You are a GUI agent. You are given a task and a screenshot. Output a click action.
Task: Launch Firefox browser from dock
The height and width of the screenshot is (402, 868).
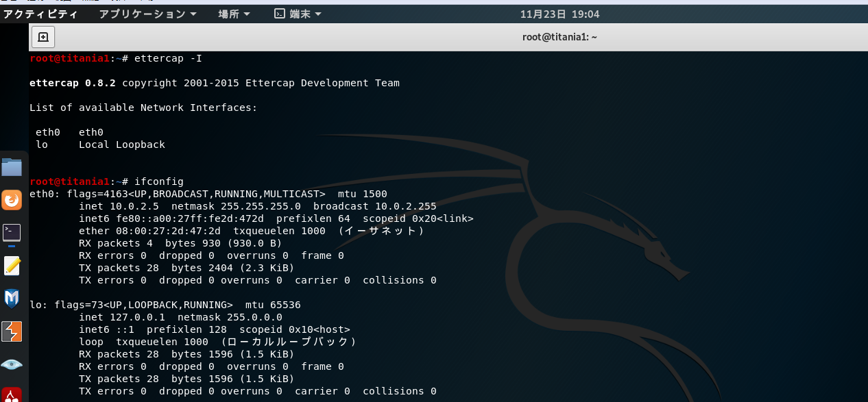12,200
